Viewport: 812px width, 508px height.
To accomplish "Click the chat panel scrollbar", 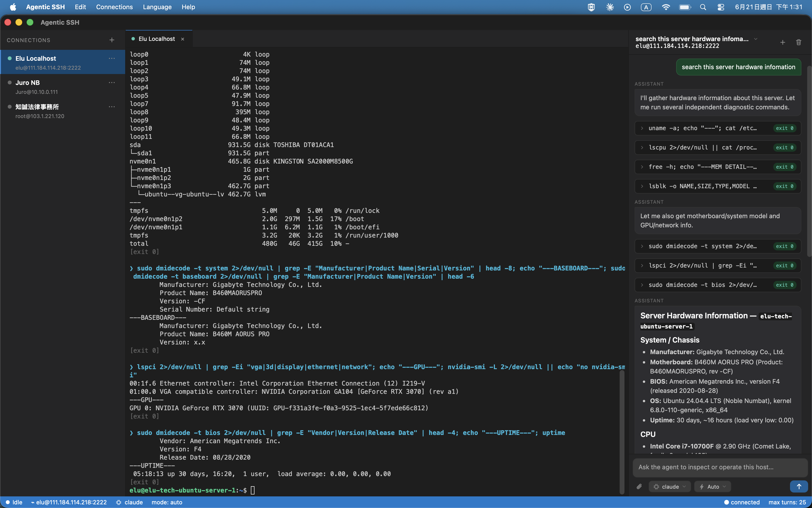I will tap(809, 161).
